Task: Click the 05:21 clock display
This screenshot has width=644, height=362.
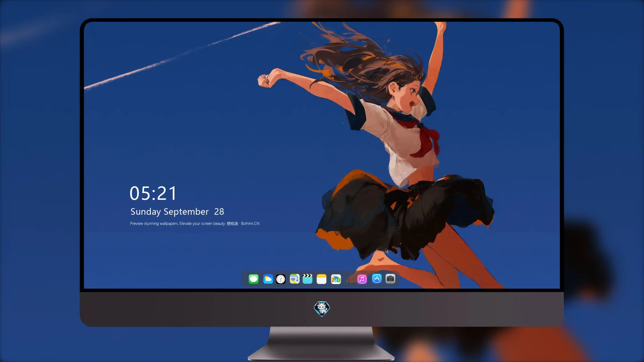Action: click(153, 193)
